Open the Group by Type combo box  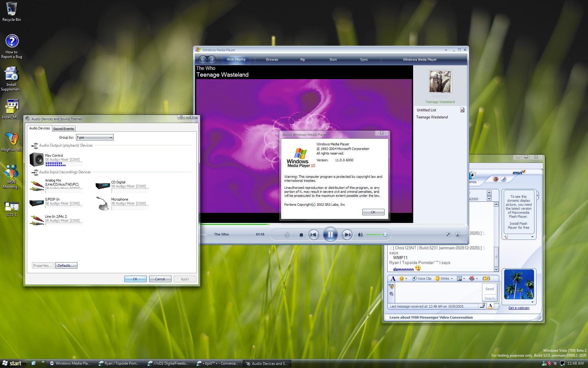[x=95, y=137]
